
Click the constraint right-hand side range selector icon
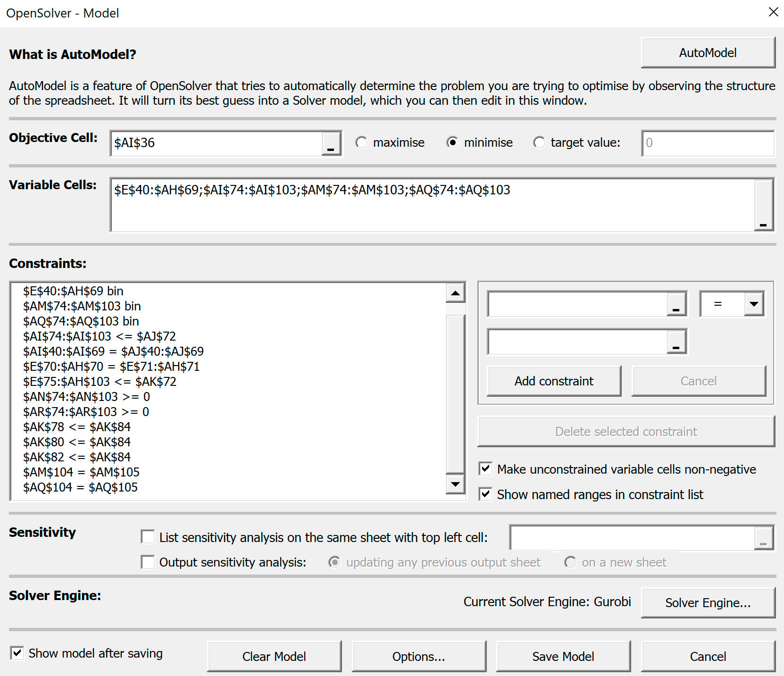[x=676, y=342]
